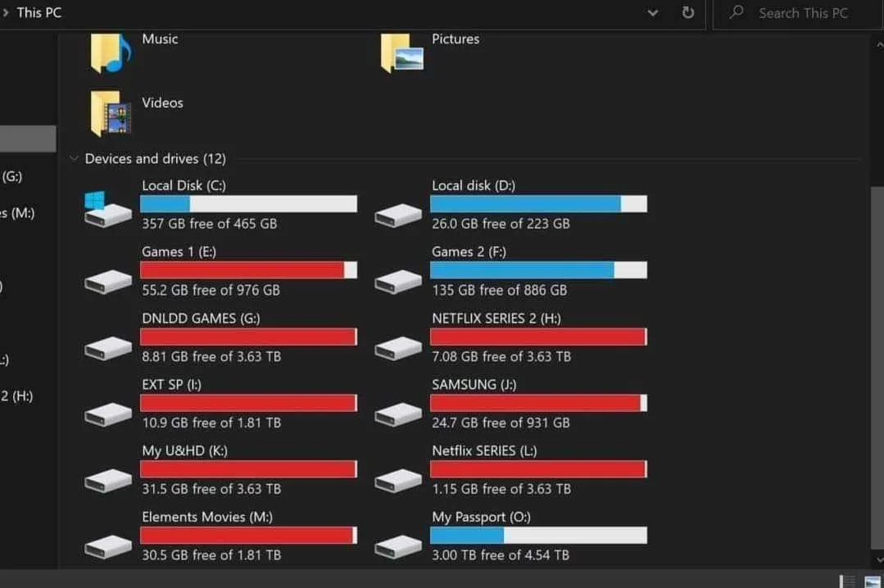Viewport: 884px width, 588px height.
Task: Click the Local Disk (C:) usage bar
Action: click(248, 204)
